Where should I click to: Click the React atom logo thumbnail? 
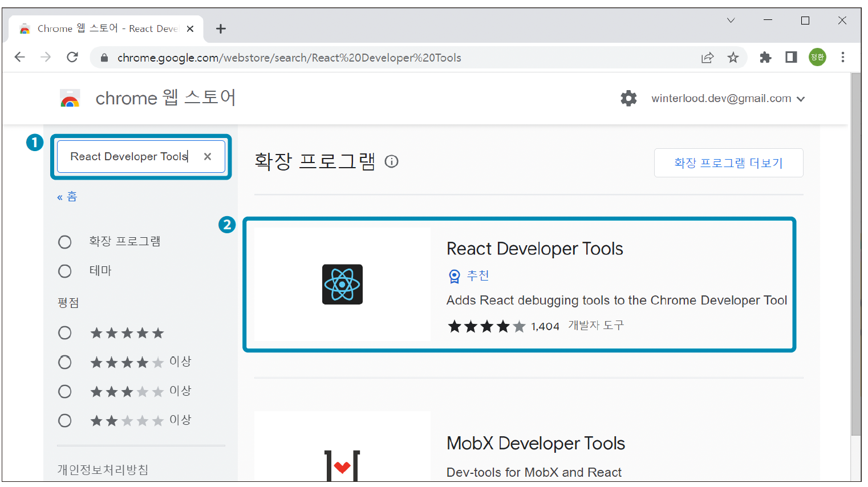point(342,284)
